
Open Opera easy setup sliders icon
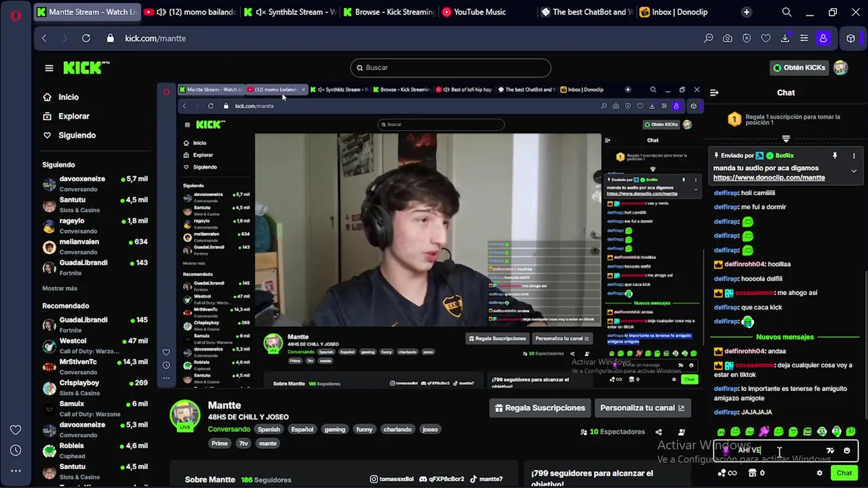804,39
